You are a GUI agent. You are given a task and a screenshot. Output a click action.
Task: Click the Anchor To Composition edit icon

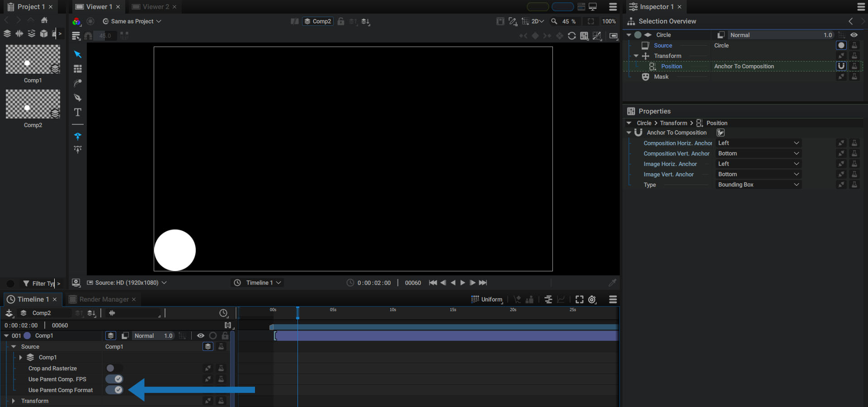[x=721, y=133]
